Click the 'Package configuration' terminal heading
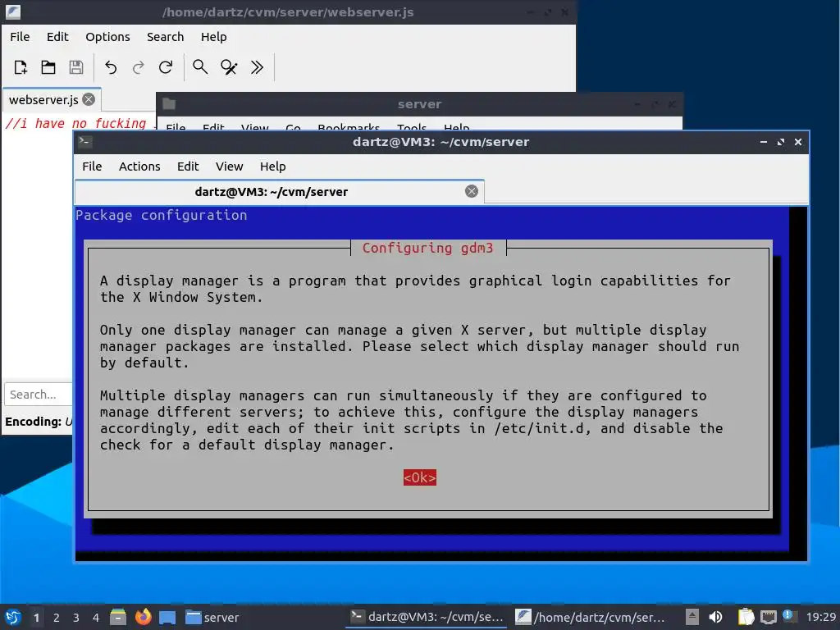 click(162, 215)
